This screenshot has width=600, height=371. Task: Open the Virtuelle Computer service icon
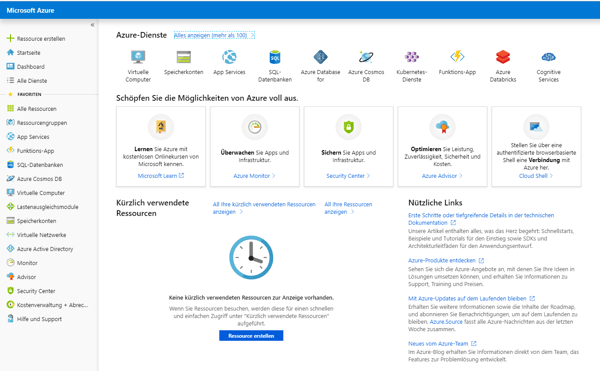(x=138, y=57)
